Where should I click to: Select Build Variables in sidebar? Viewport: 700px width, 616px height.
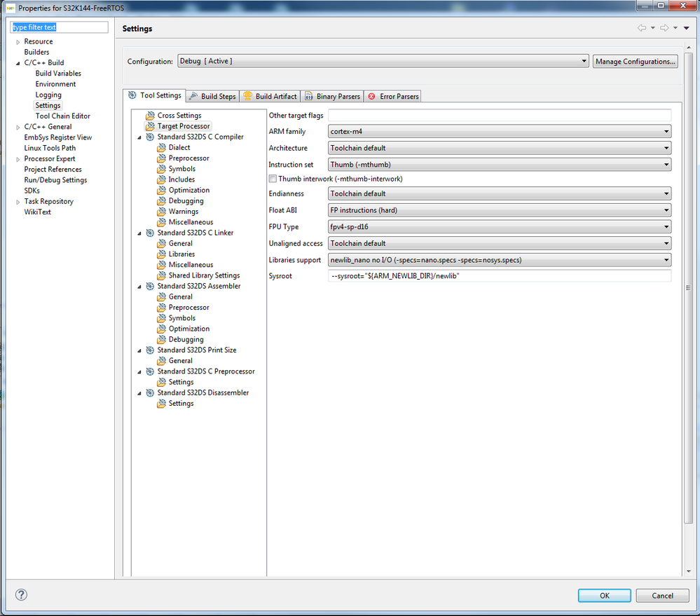pyautogui.click(x=58, y=74)
